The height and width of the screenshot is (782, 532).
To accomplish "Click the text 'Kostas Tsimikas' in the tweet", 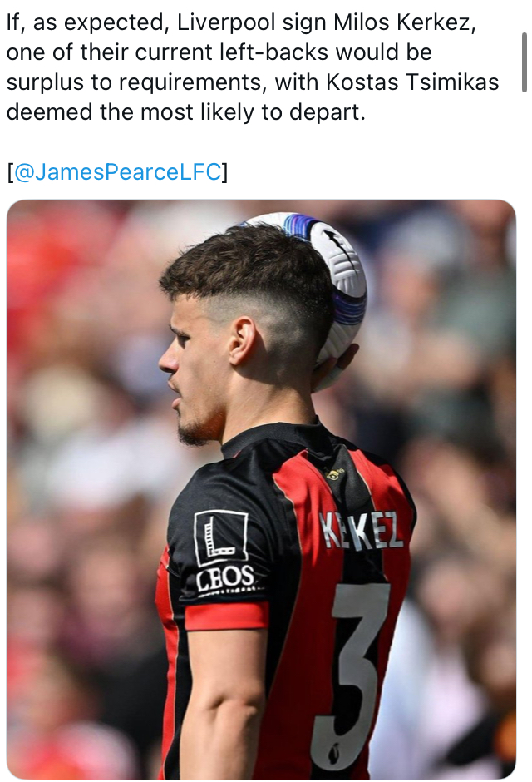I will click(412, 82).
